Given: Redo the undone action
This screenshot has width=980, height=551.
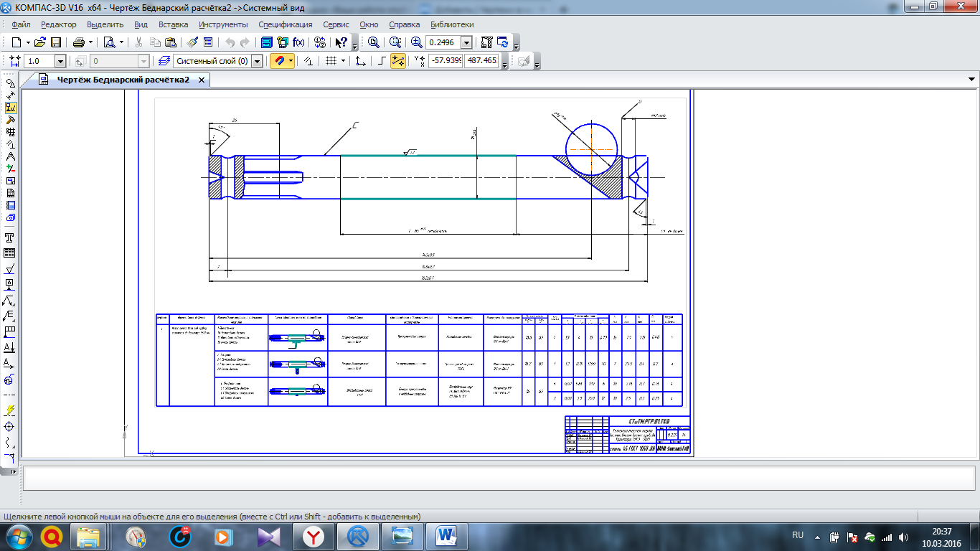Looking at the screenshot, I should [x=245, y=42].
